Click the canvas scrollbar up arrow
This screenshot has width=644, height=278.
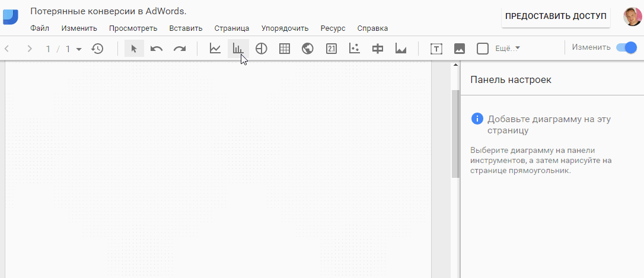click(455, 65)
